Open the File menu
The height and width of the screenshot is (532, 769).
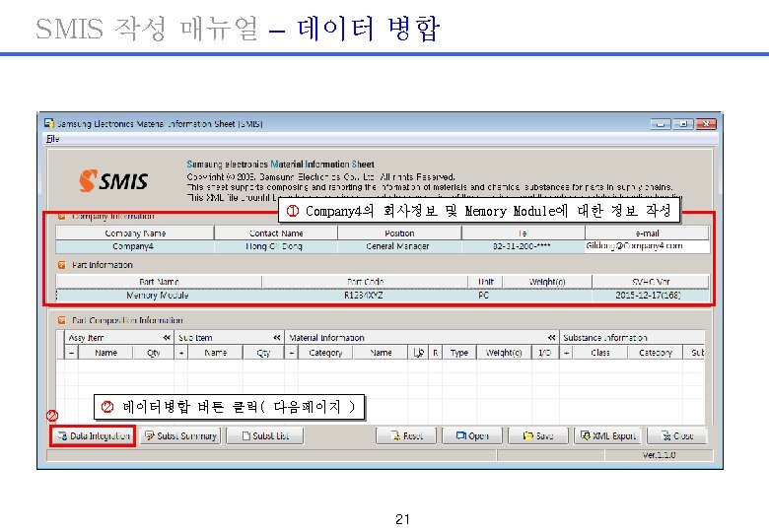pos(52,139)
